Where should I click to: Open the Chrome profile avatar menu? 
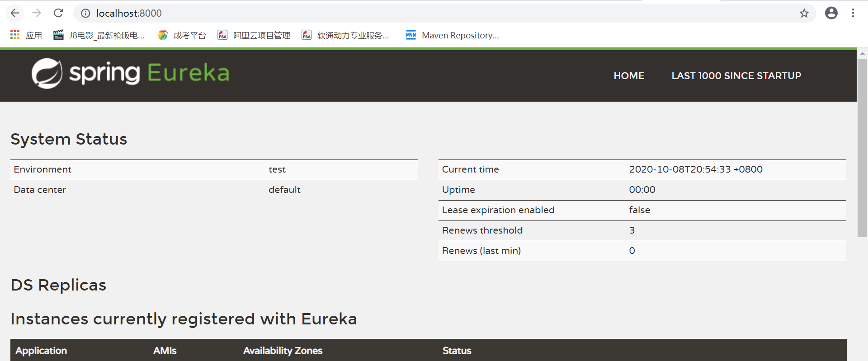831,13
